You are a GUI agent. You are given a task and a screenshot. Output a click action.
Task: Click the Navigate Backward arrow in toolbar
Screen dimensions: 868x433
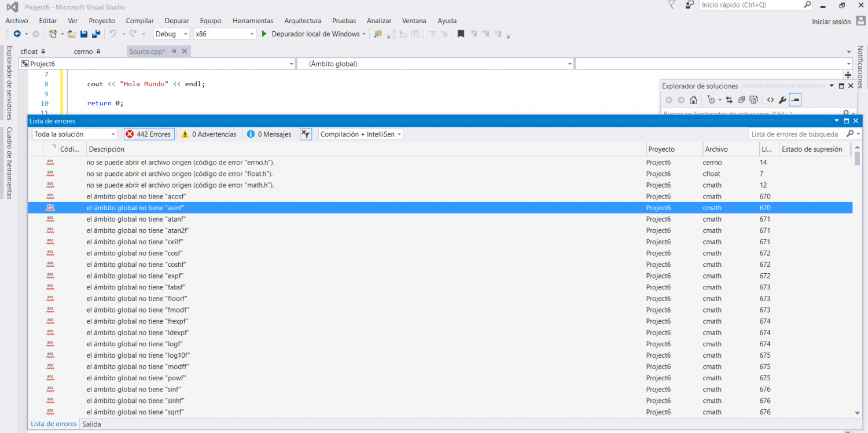(x=17, y=34)
